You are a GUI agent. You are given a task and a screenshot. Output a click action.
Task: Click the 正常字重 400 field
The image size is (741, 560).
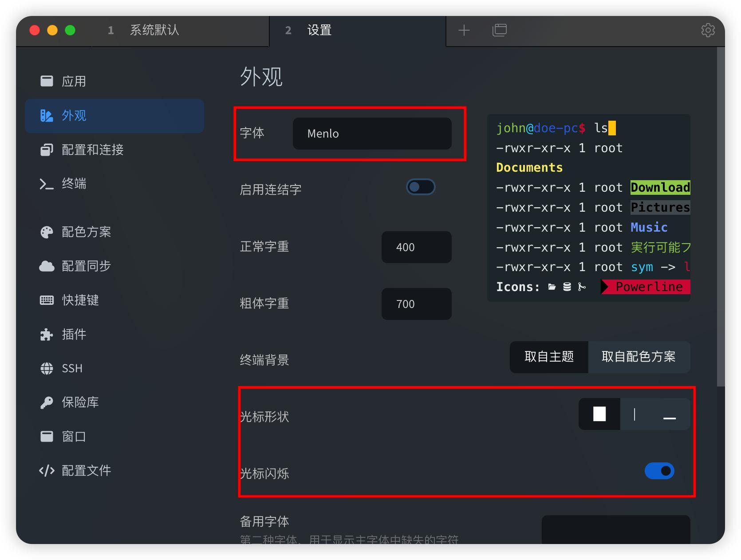(x=416, y=247)
